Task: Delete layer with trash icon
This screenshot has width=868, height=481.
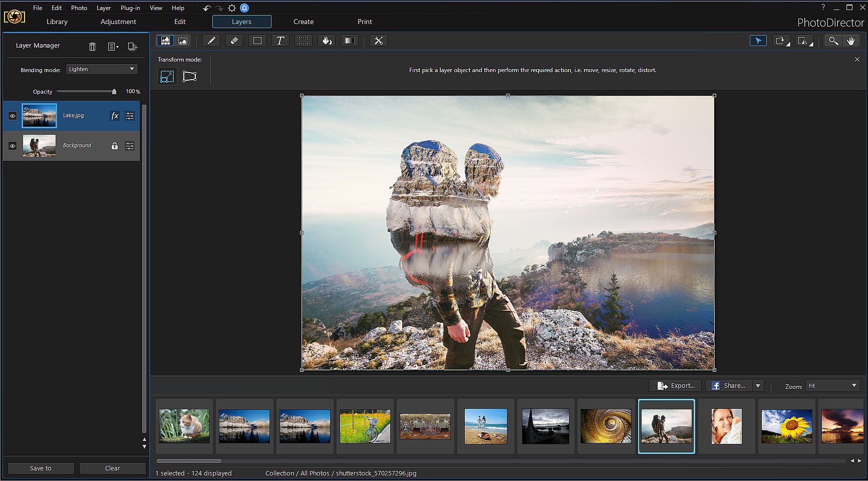Action: point(92,47)
